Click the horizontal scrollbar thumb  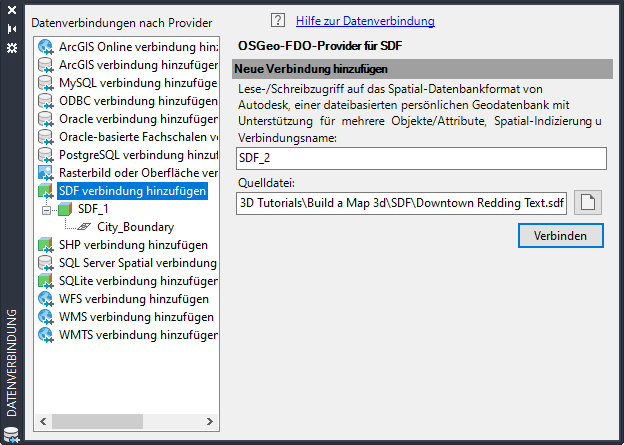pyautogui.click(x=98, y=422)
